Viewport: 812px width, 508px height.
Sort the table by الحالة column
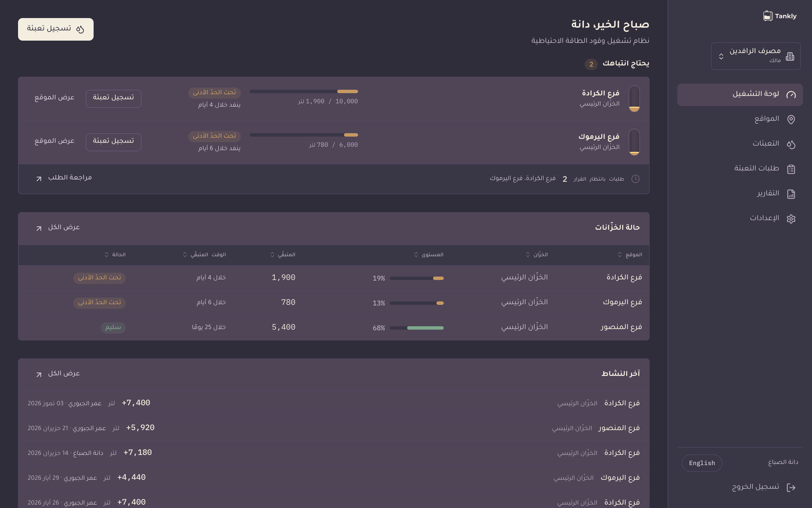click(115, 255)
